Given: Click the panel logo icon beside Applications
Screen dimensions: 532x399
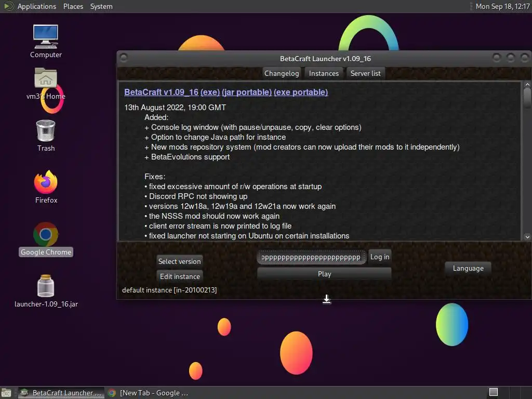Looking at the screenshot, I should point(8,6).
